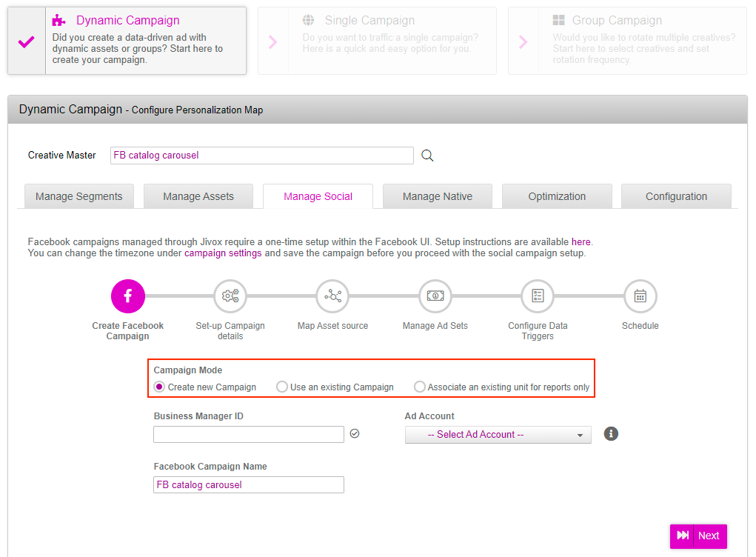Click the pink checkmark on Dynamic Campaign card

[27, 42]
